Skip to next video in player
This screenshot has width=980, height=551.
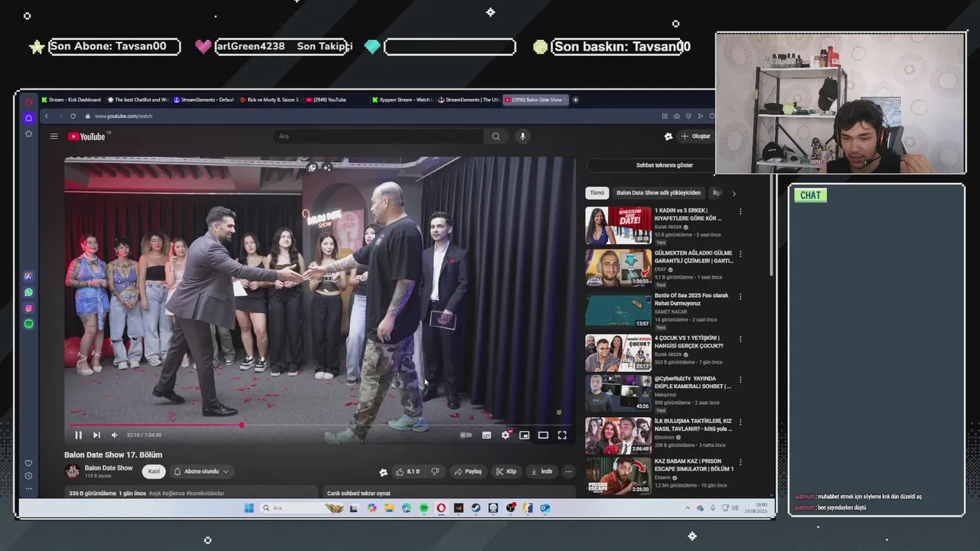[x=96, y=435]
